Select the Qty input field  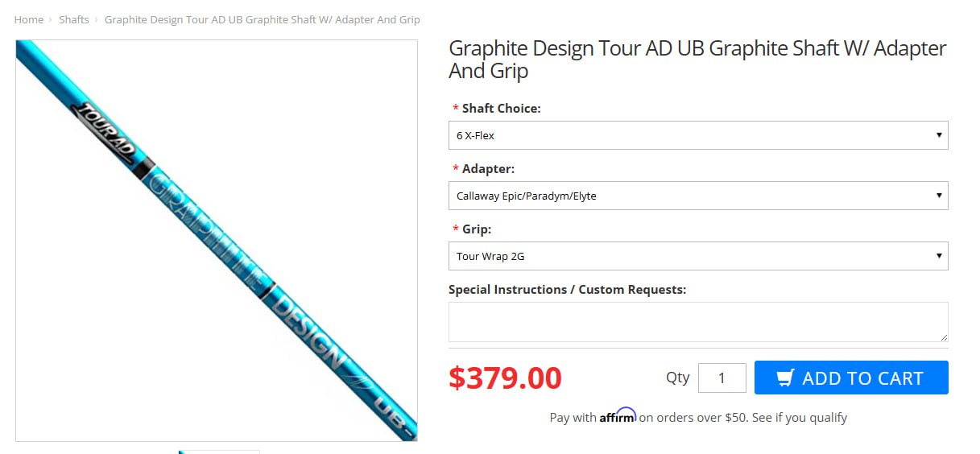tap(722, 378)
